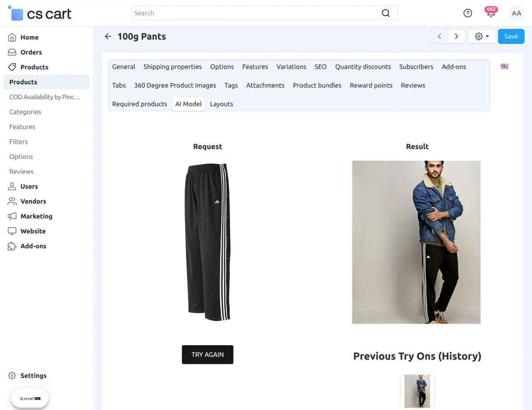The image size is (532, 410).
Task: Click the Users sidebar icon
Action: click(13, 186)
